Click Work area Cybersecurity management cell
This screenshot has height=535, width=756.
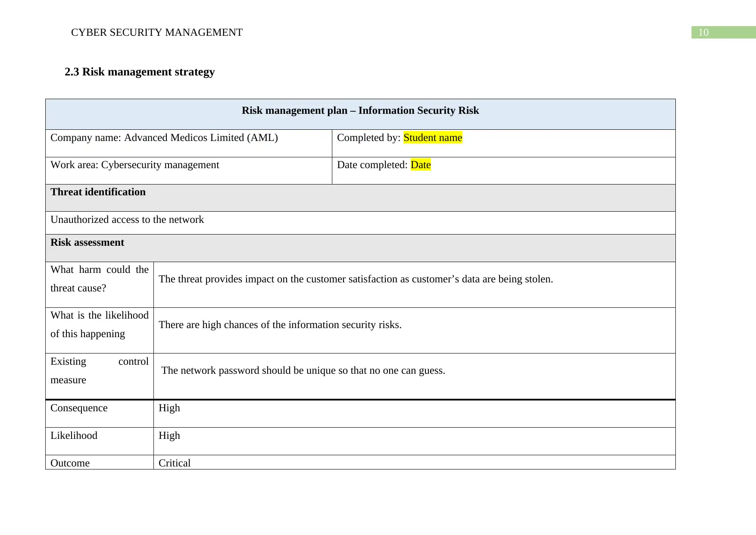pos(189,171)
